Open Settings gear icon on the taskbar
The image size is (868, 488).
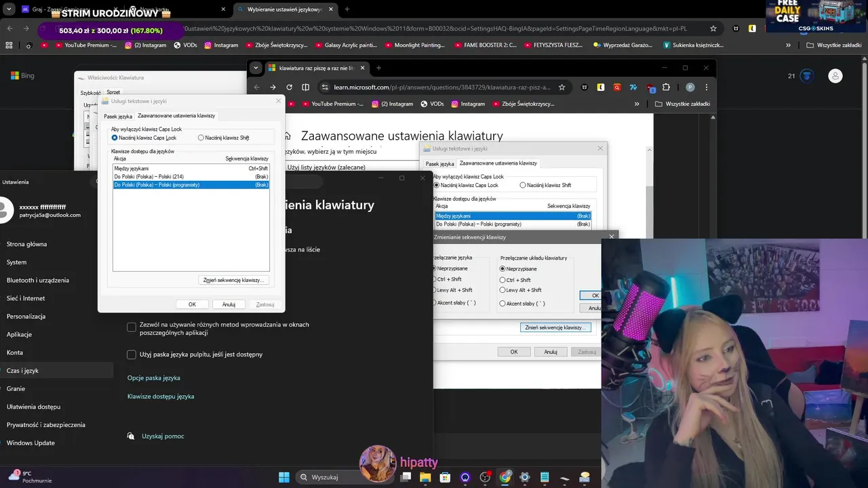[525, 477]
